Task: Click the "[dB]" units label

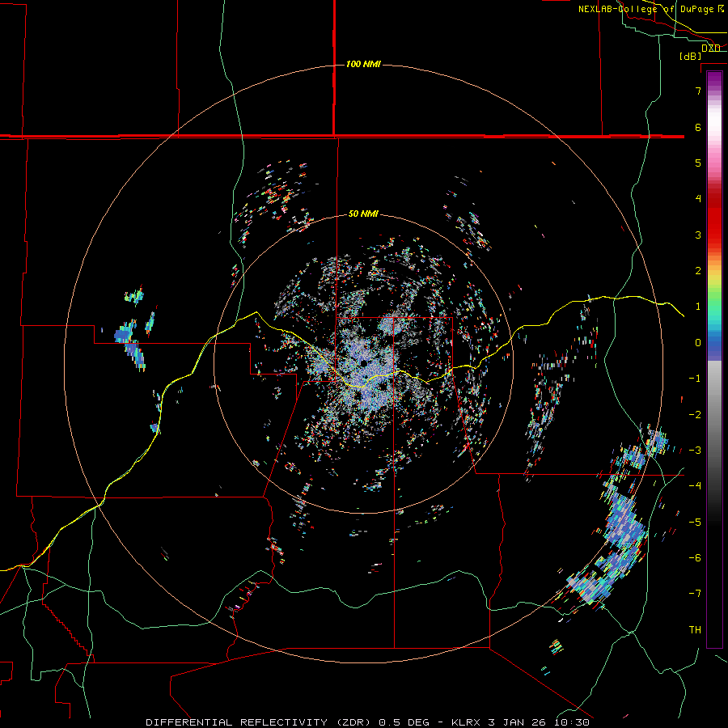Action: (x=690, y=56)
